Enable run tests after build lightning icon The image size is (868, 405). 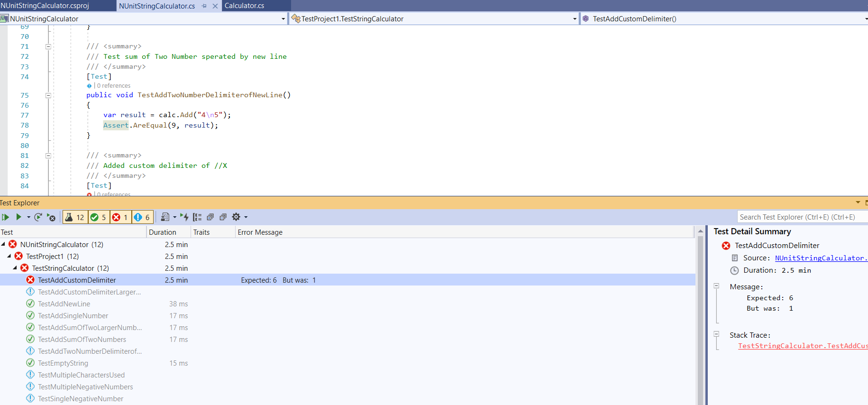point(184,217)
